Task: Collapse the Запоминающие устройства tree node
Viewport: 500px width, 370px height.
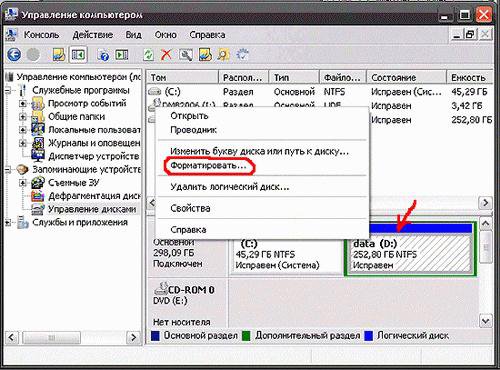Action: click(8, 169)
